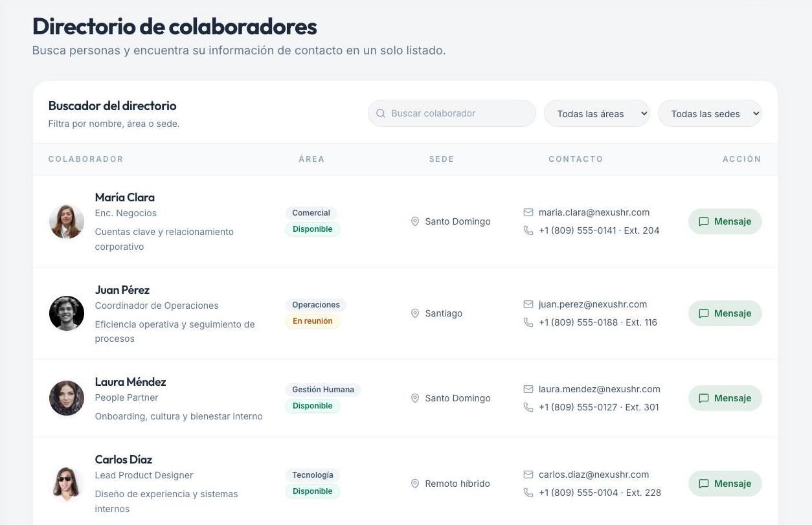Click the Lead Product Designer job title

click(x=144, y=475)
